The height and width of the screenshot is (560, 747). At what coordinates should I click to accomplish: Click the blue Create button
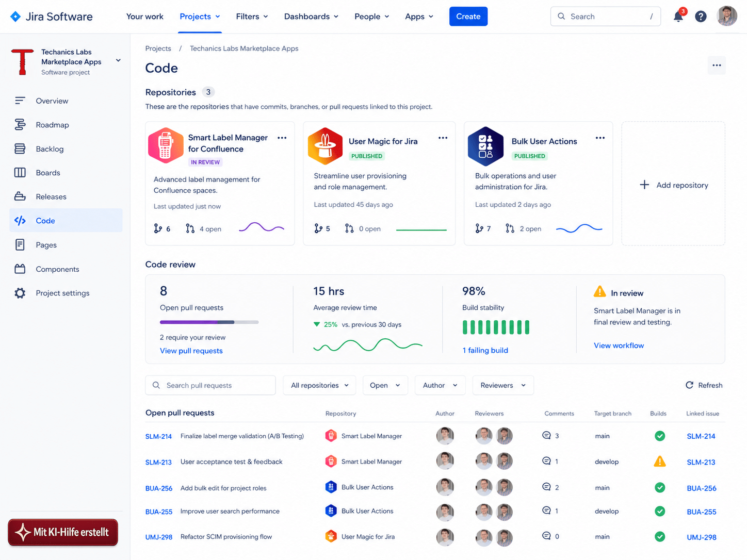(468, 17)
